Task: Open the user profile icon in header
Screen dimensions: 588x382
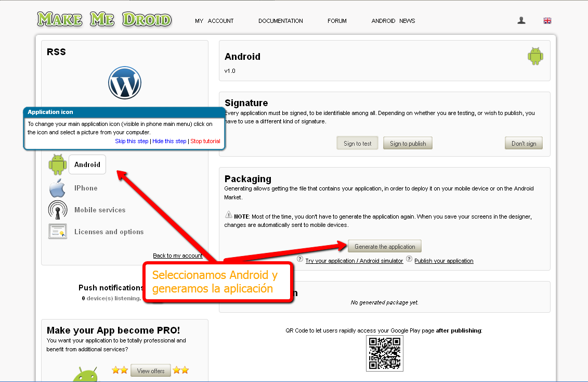Action: click(x=521, y=20)
